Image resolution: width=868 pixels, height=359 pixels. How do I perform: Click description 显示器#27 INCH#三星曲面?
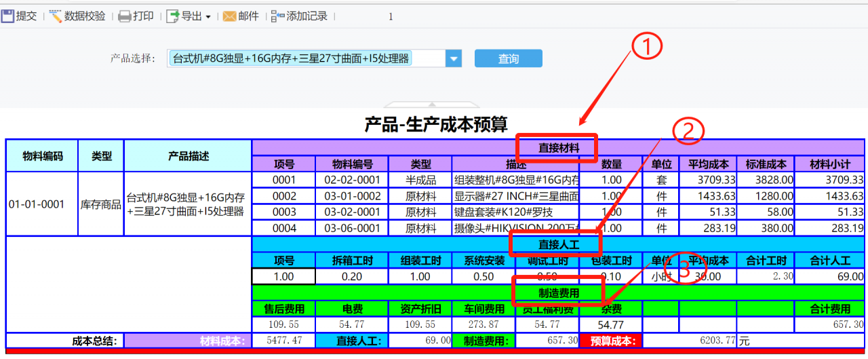[515, 195]
